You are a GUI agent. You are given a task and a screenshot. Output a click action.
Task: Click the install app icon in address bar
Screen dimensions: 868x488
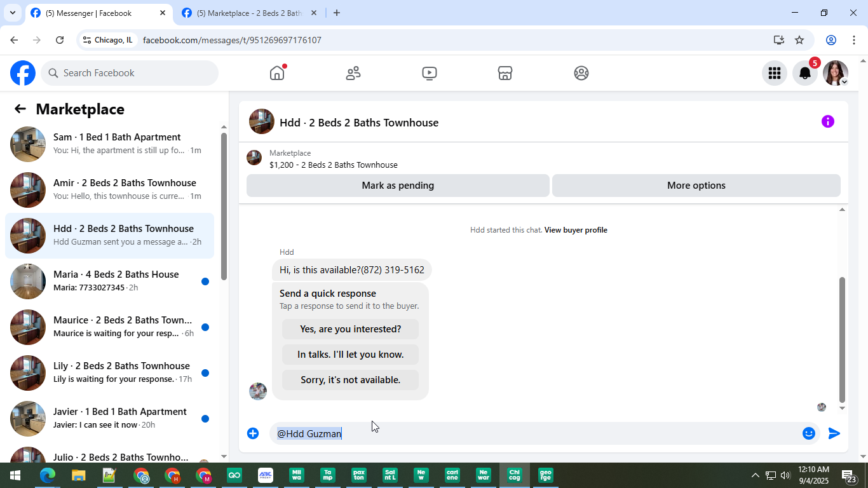[779, 40]
